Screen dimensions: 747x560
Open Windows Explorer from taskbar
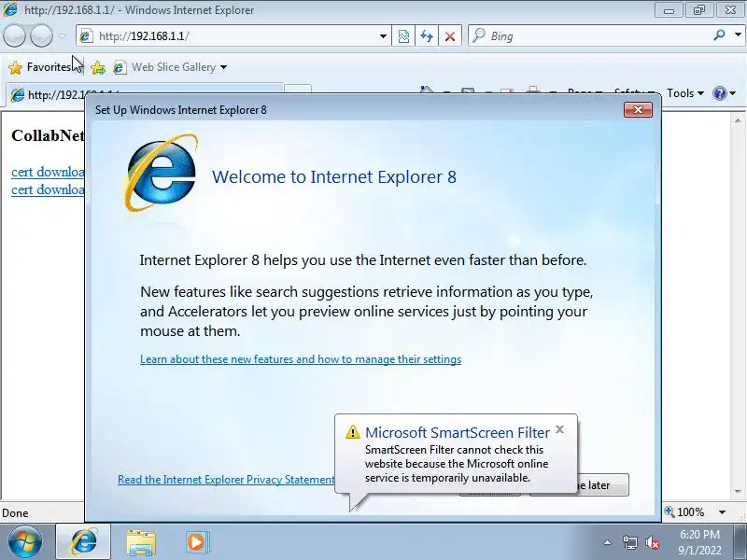point(141,542)
